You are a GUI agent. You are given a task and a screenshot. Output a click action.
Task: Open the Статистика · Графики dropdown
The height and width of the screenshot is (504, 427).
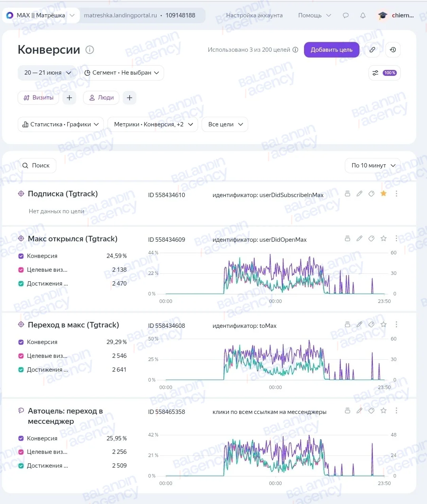tap(60, 124)
